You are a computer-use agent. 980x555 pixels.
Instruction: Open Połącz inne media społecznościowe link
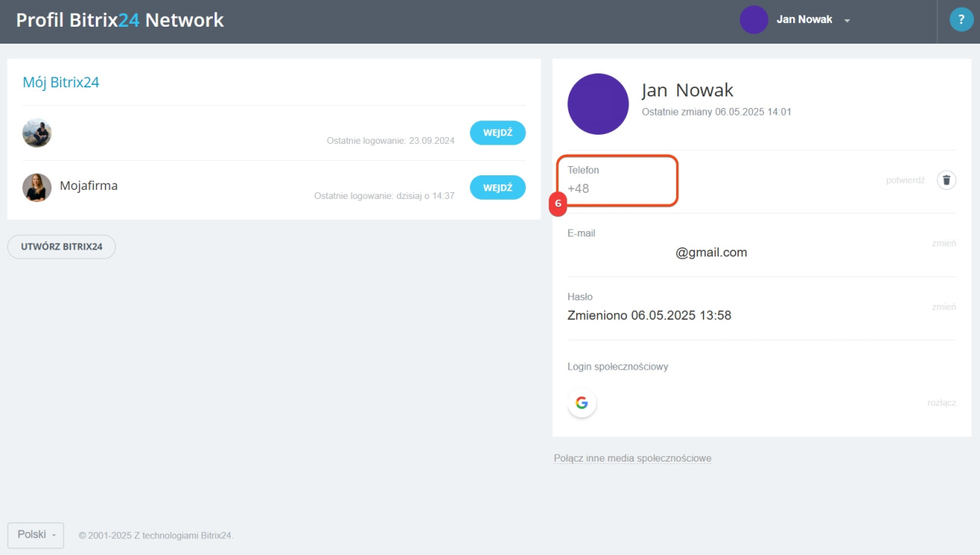coord(632,459)
